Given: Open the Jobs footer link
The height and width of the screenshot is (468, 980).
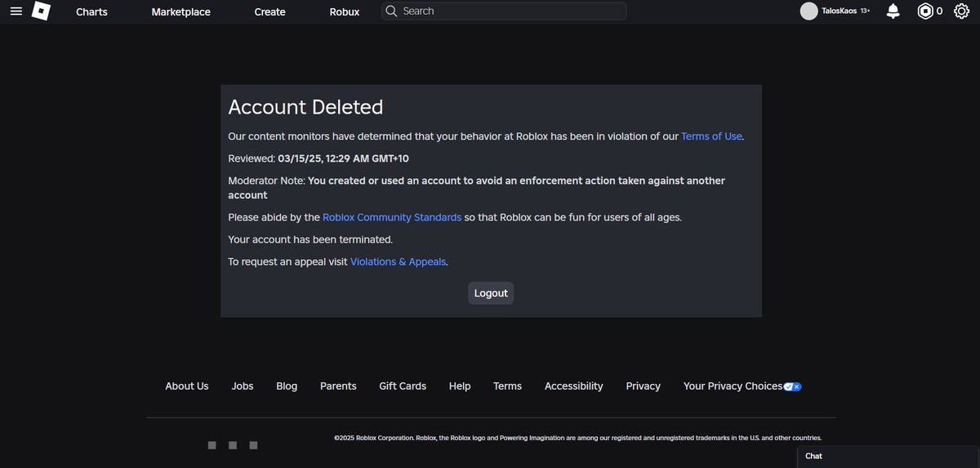Looking at the screenshot, I should pyautogui.click(x=243, y=386).
